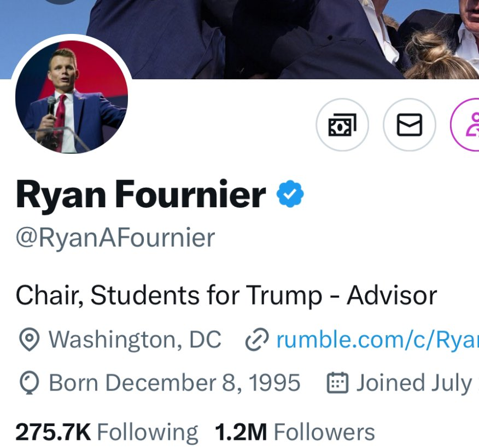Send a direct message via envelope icon
This screenshot has height=448, width=479.
(x=410, y=125)
